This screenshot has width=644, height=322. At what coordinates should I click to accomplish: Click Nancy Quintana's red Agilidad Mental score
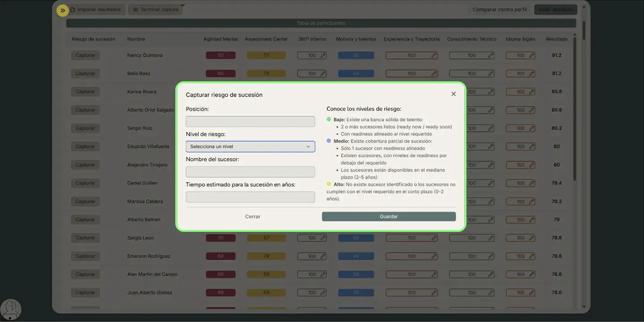pyautogui.click(x=220, y=55)
